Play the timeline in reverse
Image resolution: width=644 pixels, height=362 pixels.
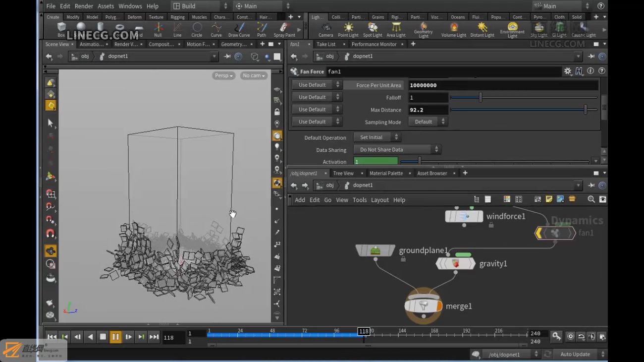click(x=90, y=337)
